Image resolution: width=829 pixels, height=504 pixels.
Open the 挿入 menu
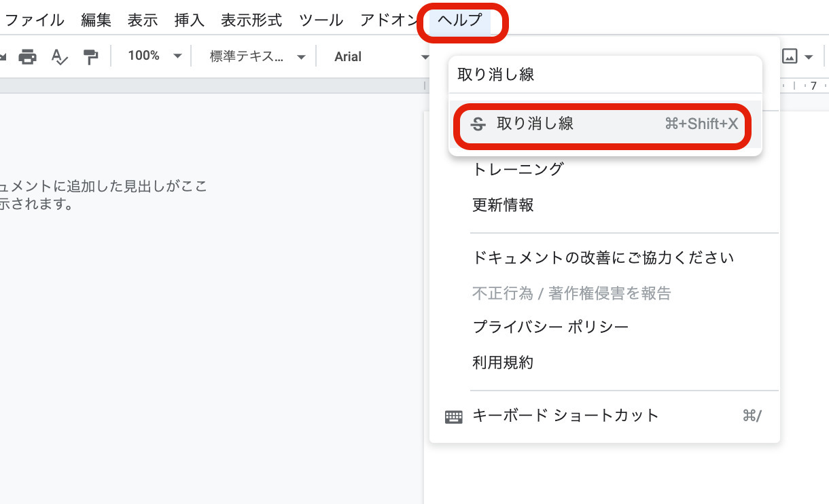tap(189, 20)
